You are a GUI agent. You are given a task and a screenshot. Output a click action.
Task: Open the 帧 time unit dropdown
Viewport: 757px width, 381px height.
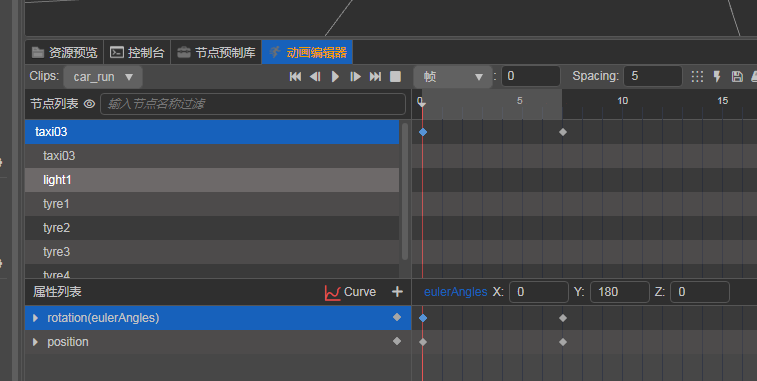pyautogui.click(x=453, y=77)
